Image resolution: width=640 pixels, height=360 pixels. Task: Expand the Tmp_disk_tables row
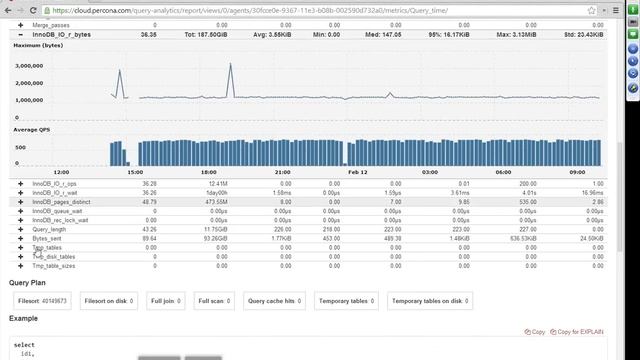tap(20, 257)
